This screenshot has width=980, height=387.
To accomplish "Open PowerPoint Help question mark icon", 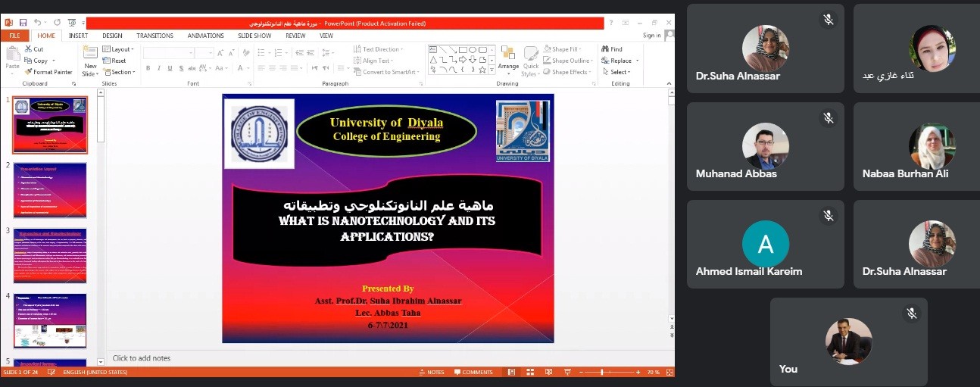I will tap(611, 23).
